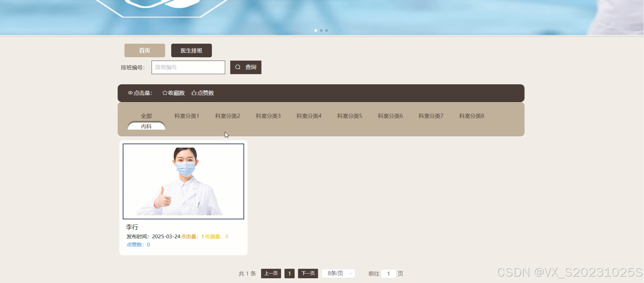Select 科室分类2 category
The height and width of the screenshot is (283, 644).
pos(227,116)
